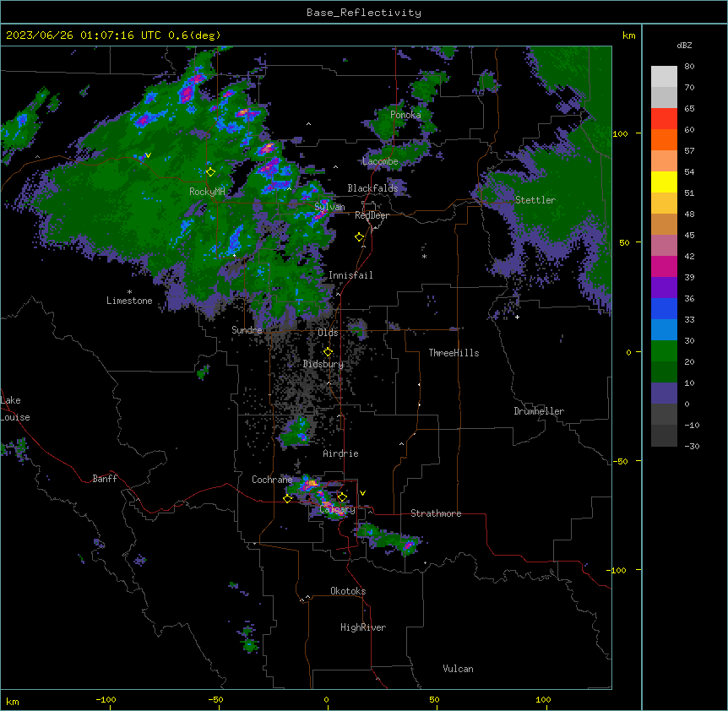The image size is (728, 711).
Task: Click the Didsbury label
Action: pos(323,364)
